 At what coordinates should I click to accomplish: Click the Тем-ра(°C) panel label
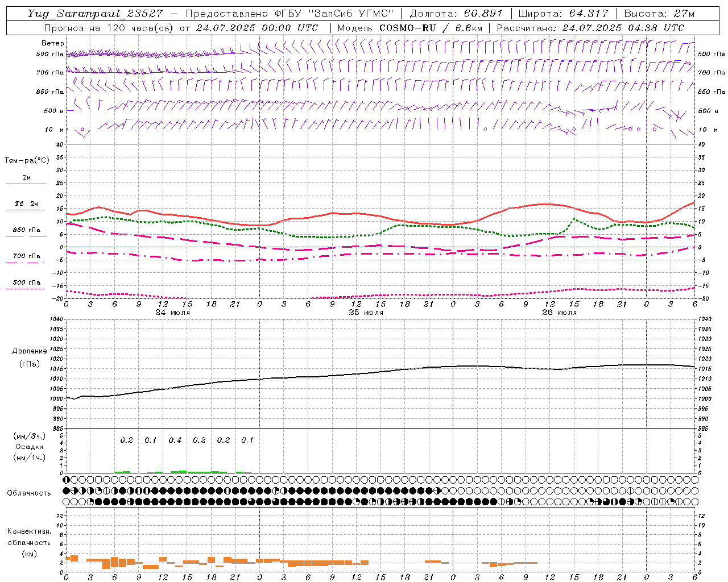27,161
